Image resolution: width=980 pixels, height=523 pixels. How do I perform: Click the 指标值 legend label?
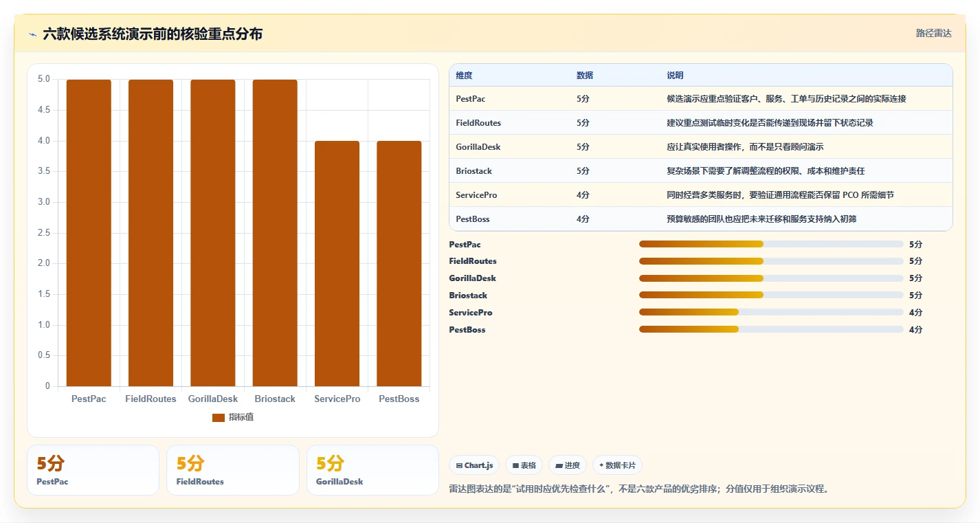pos(241,417)
